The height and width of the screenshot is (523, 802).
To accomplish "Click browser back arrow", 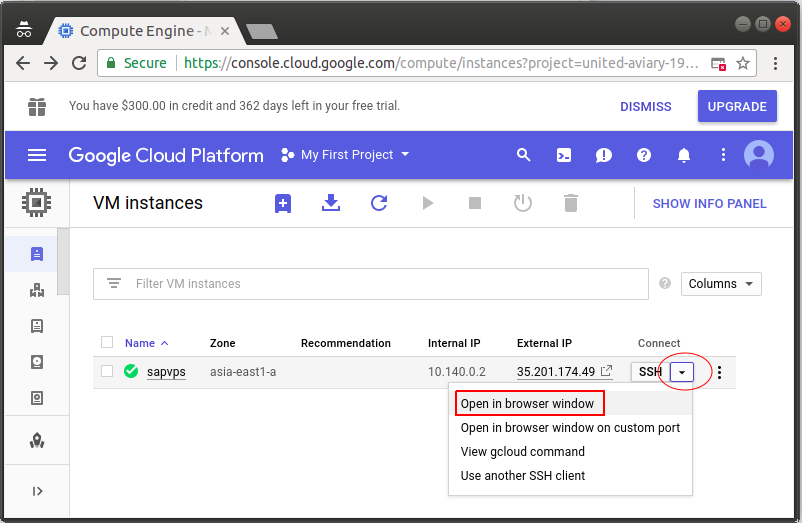I will point(23,63).
